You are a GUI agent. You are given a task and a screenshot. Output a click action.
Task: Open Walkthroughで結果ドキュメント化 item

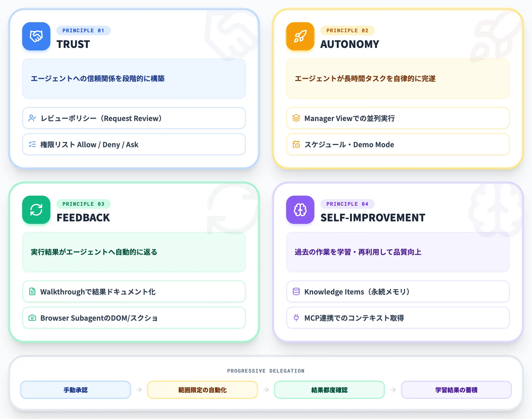tap(134, 292)
